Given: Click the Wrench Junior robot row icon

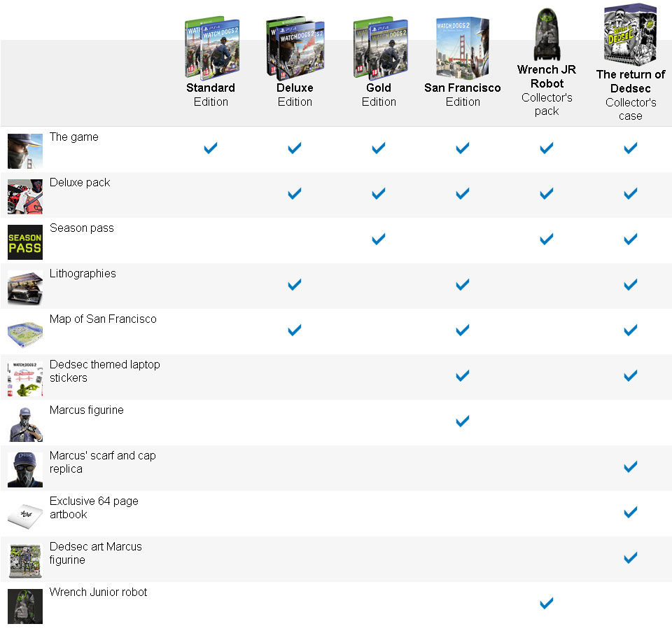Looking at the screenshot, I should point(24,606).
